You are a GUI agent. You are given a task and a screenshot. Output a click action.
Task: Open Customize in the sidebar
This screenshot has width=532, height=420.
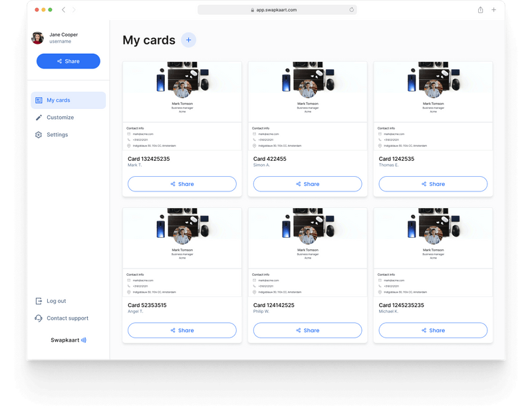[x=60, y=117]
